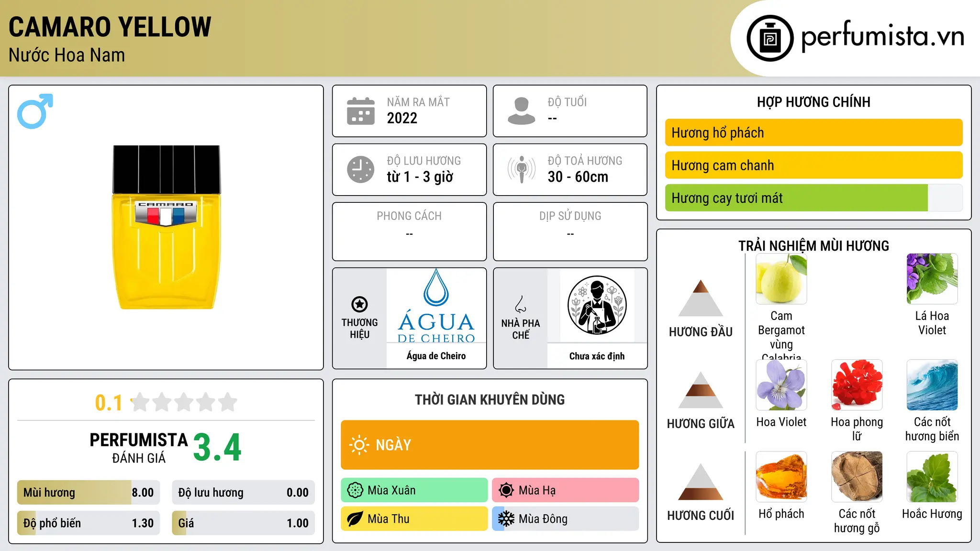
Task: Open the Các nốt hương gỗ wood image
Action: [x=857, y=477]
